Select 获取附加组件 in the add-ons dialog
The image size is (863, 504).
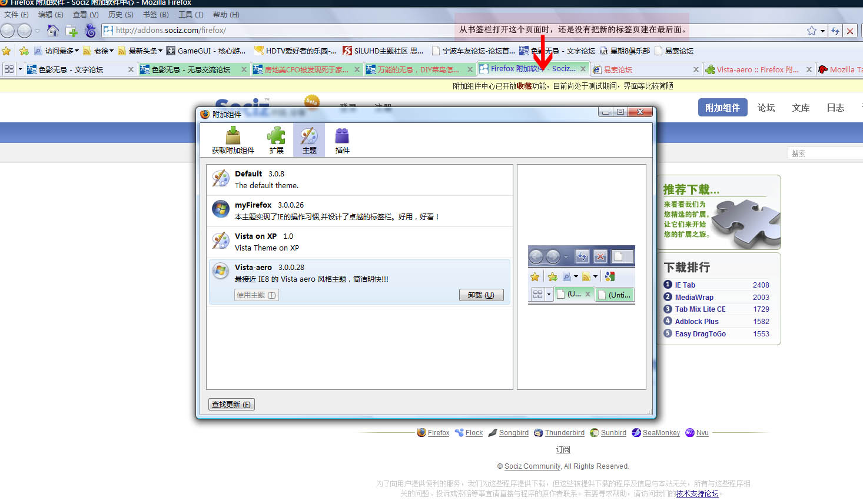[233, 141]
